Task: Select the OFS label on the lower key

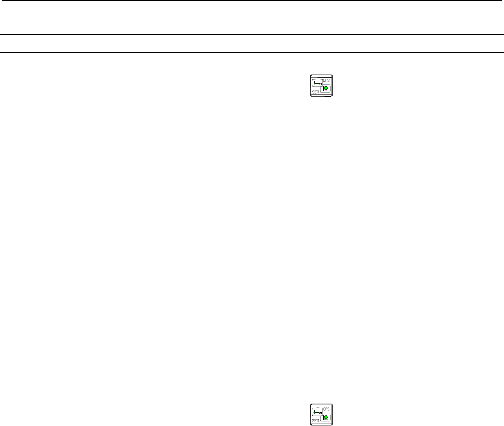Action: 326,409
